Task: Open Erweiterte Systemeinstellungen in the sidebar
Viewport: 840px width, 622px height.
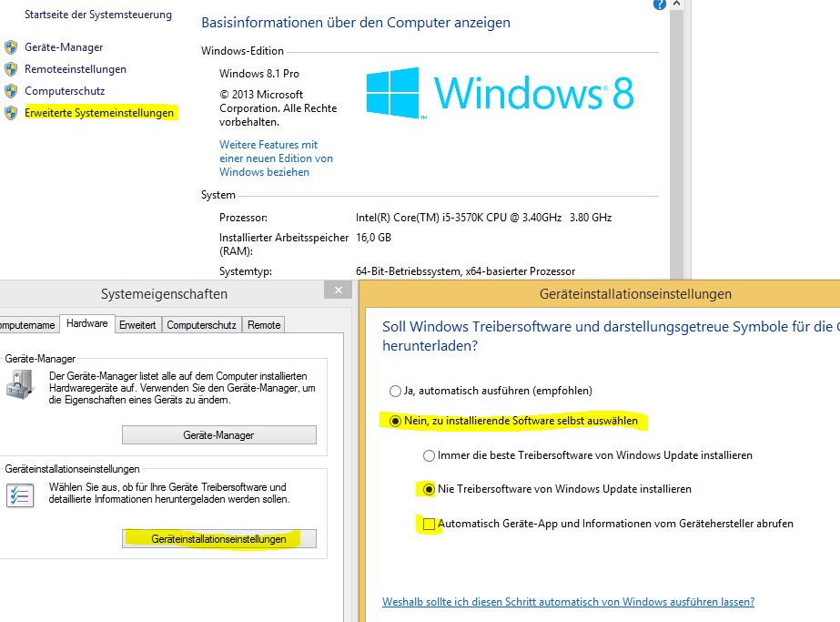Action: tap(99, 113)
